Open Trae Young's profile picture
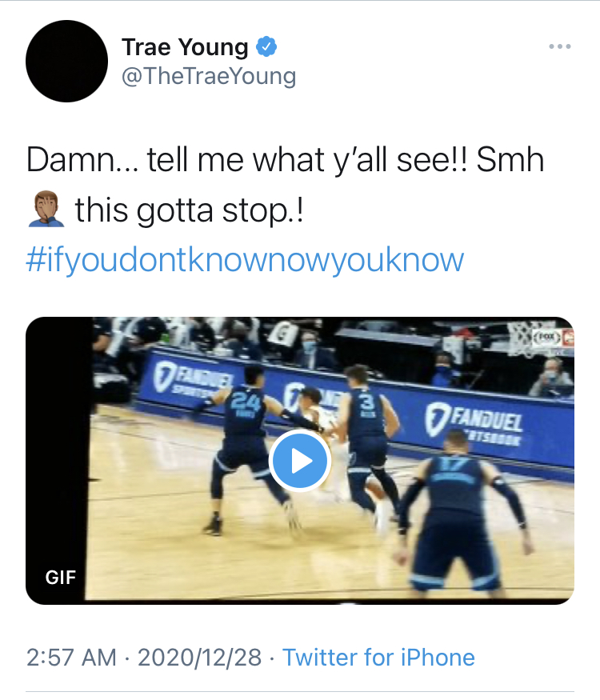The image size is (600, 700). (66, 61)
